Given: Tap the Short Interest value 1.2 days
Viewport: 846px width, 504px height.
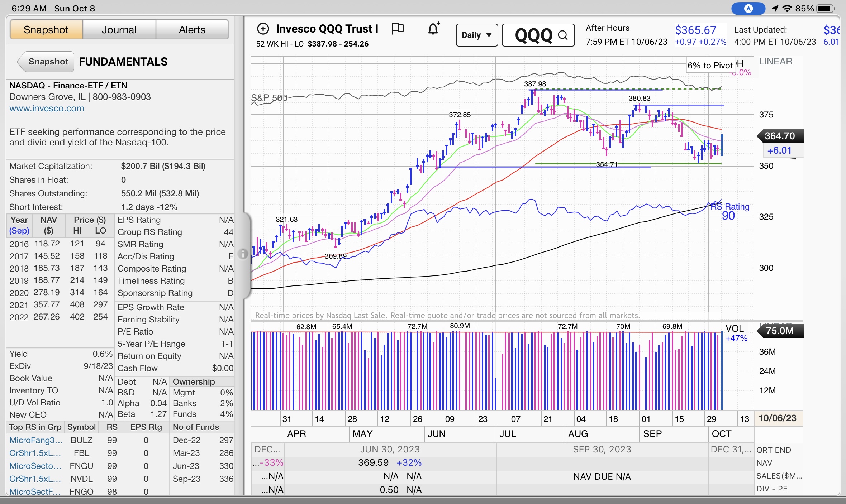Looking at the screenshot, I should tap(149, 207).
